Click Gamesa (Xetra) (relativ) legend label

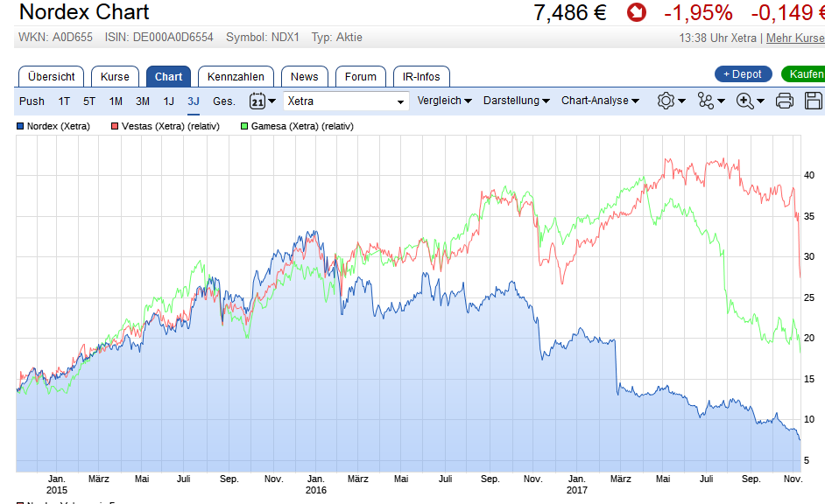(302, 126)
